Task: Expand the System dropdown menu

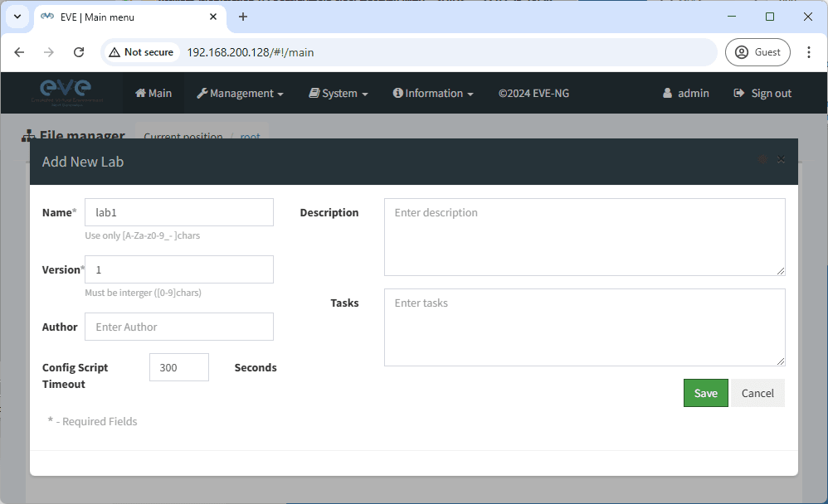Action: point(339,94)
